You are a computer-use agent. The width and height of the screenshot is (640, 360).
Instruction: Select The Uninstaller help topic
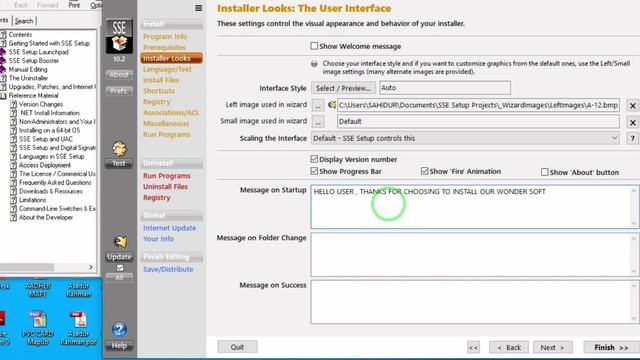[28, 78]
